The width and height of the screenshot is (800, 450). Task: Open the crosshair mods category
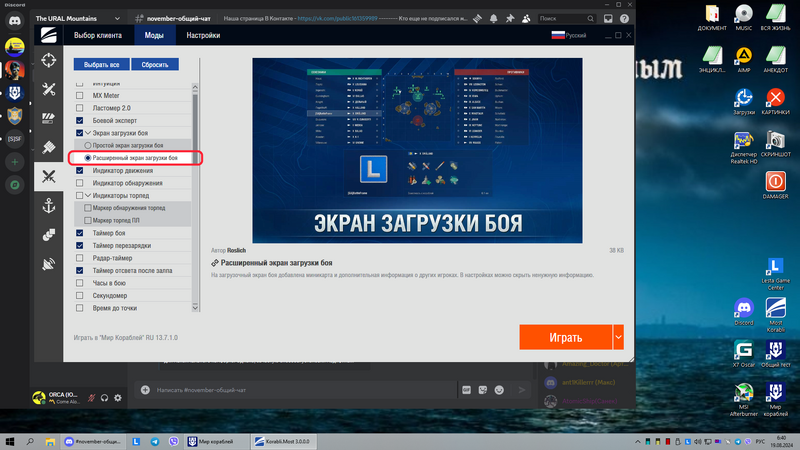48,60
